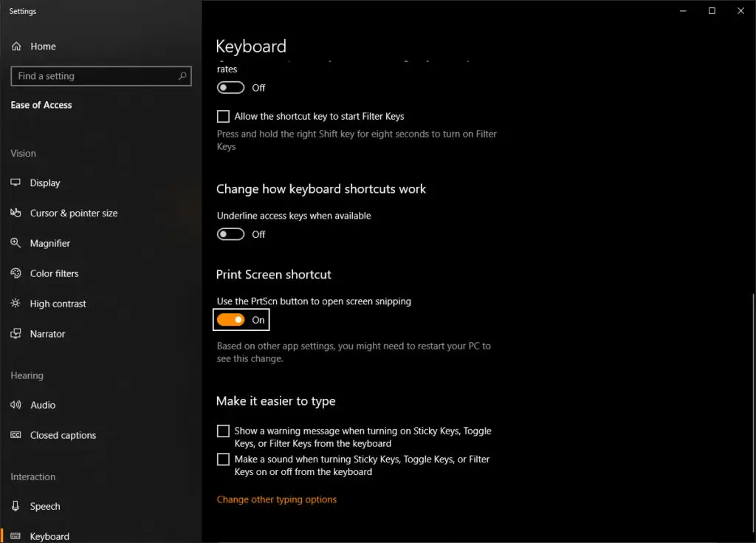The image size is (756, 543).
Task: Select the Narrator icon in sidebar
Action: coord(16,334)
